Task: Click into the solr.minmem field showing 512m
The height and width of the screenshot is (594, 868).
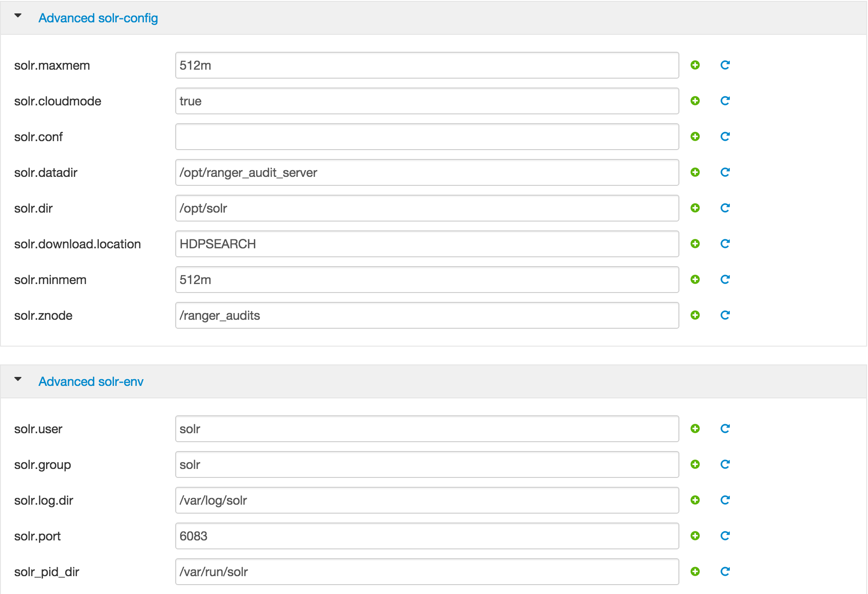Action: click(x=427, y=280)
